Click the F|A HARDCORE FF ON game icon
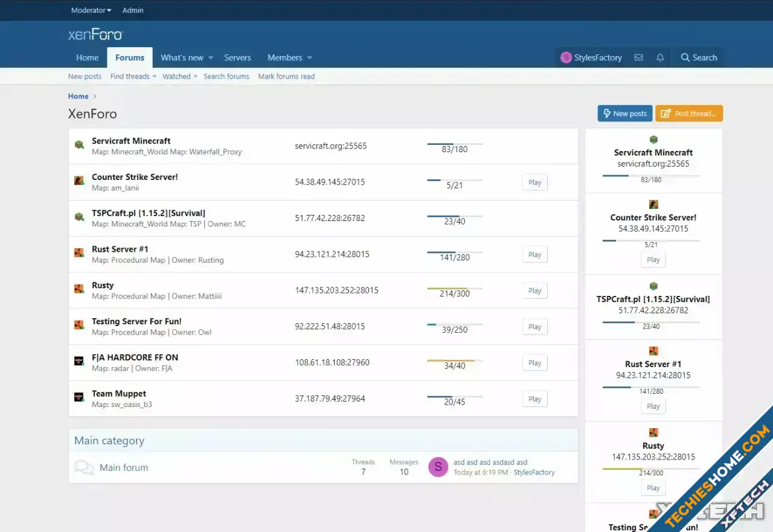Viewport: 773px width, 532px height. coord(79,361)
